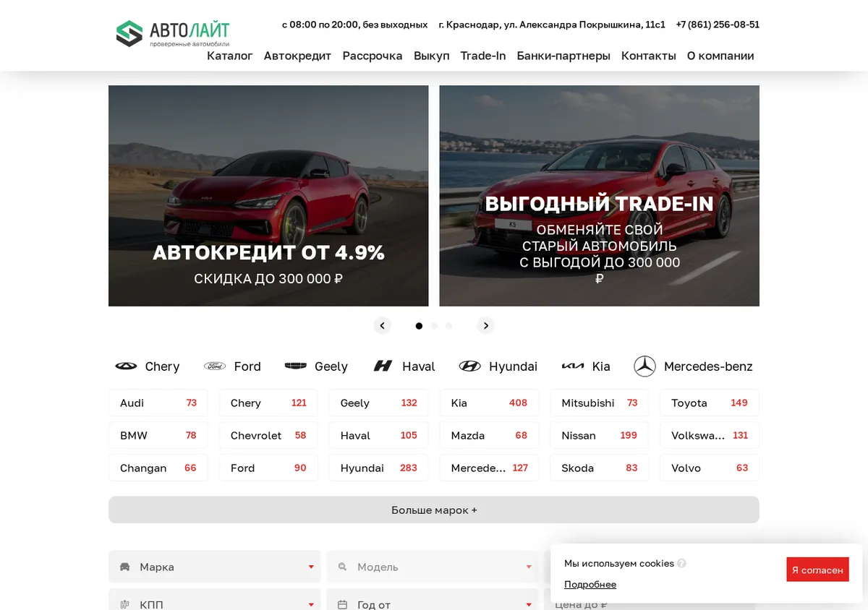Go to the previous slide with the left arrow
This screenshot has width=868, height=610.
tap(383, 325)
